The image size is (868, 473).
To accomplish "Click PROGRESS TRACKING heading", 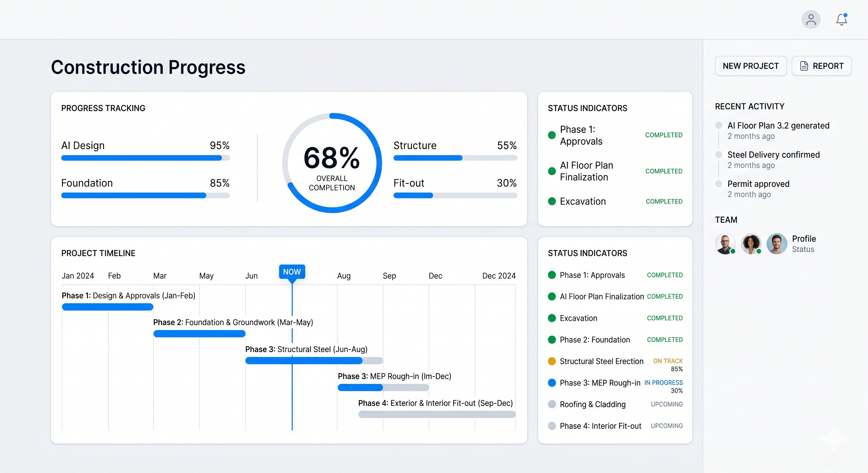I will tap(103, 108).
